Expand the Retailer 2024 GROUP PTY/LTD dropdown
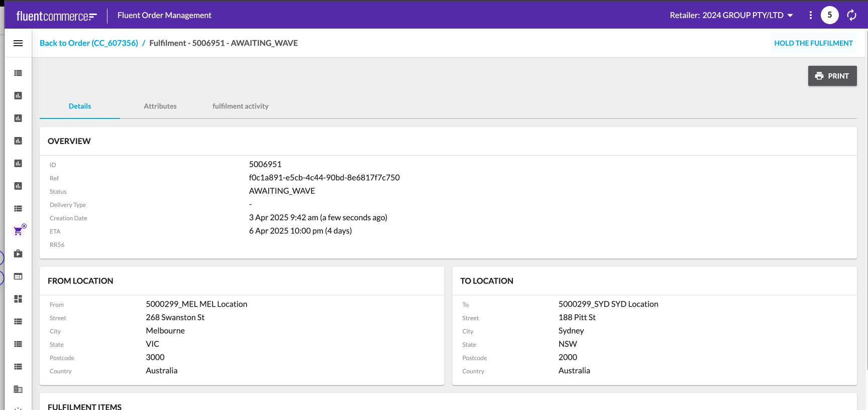This screenshot has width=868, height=410. 731,15
